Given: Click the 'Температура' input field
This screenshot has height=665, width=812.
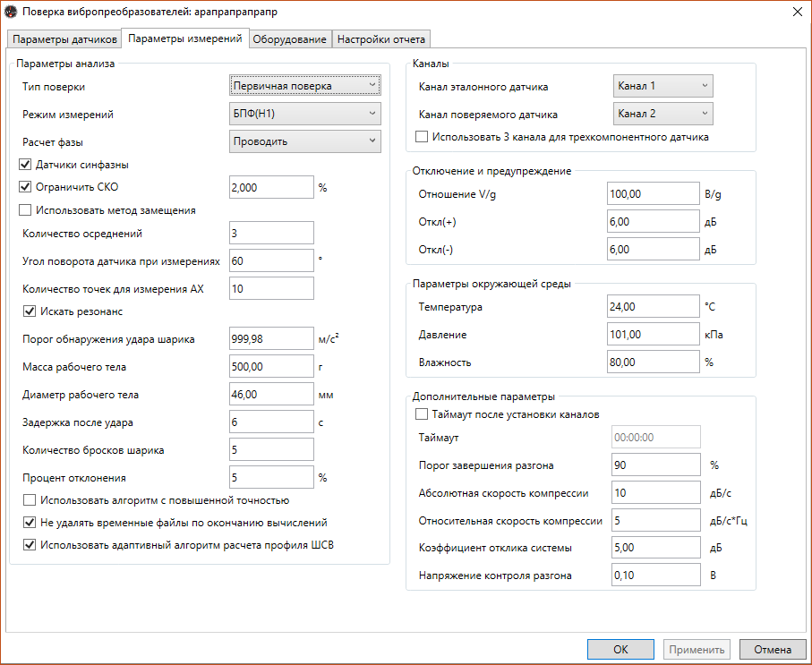Looking at the screenshot, I should coord(652,307).
